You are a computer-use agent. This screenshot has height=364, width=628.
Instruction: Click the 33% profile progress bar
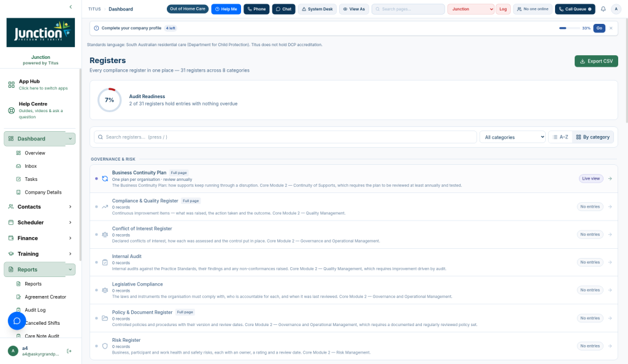coord(569,28)
